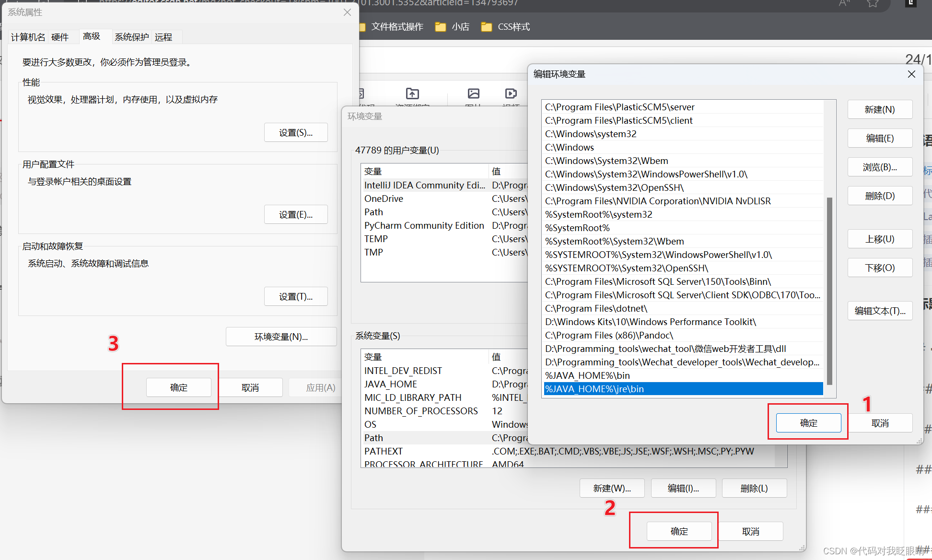Viewport: 932px width, 560px height.
Task: Select the TEMP user variable
Action: point(444,239)
